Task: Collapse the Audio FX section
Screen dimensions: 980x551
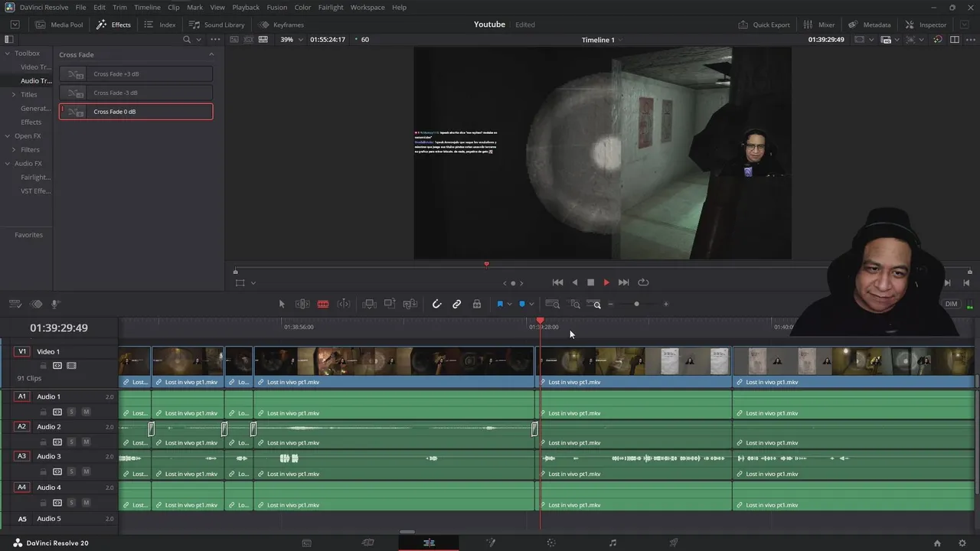Action: [x=7, y=164]
